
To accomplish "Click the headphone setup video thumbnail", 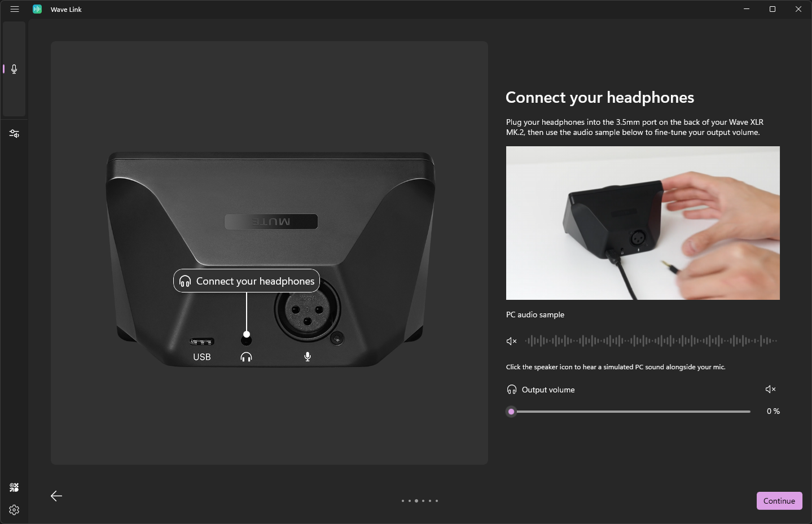I will tap(643, 223).
